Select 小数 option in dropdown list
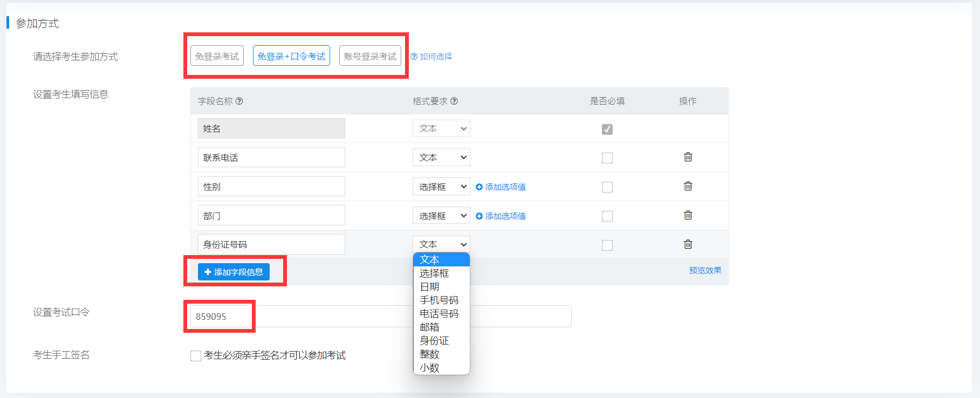This screenshot has height=398, width=980. 441,368
